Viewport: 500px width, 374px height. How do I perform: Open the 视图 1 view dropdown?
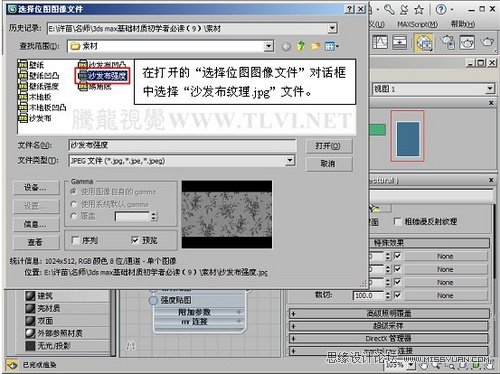(490, 89)
